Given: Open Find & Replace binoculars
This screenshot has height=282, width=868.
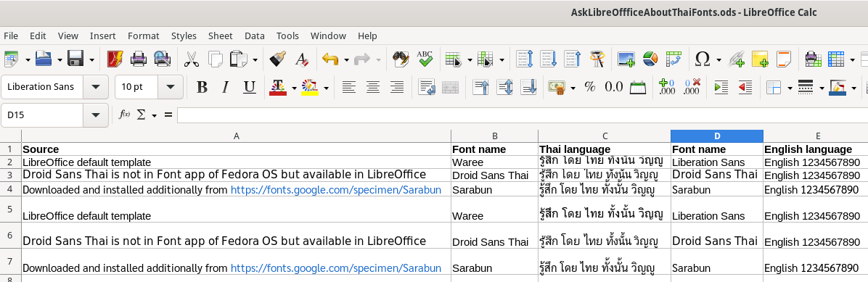Looking at the screenshot, I should 401,59.
